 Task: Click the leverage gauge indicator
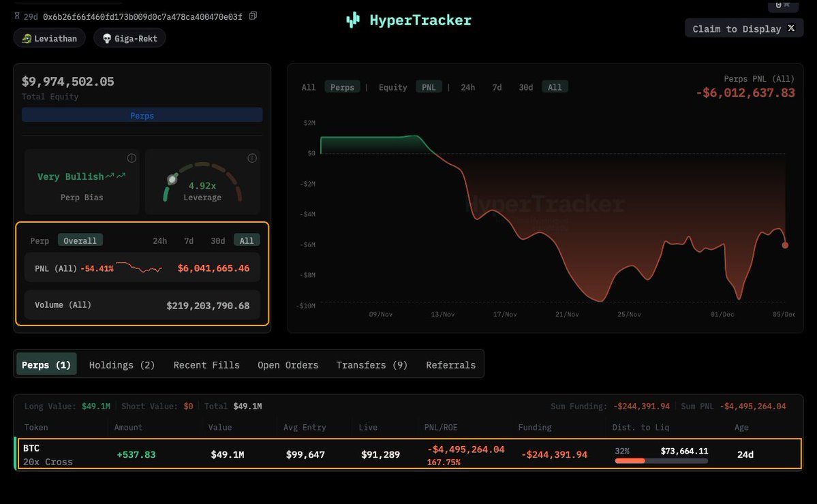coord(172,180)
